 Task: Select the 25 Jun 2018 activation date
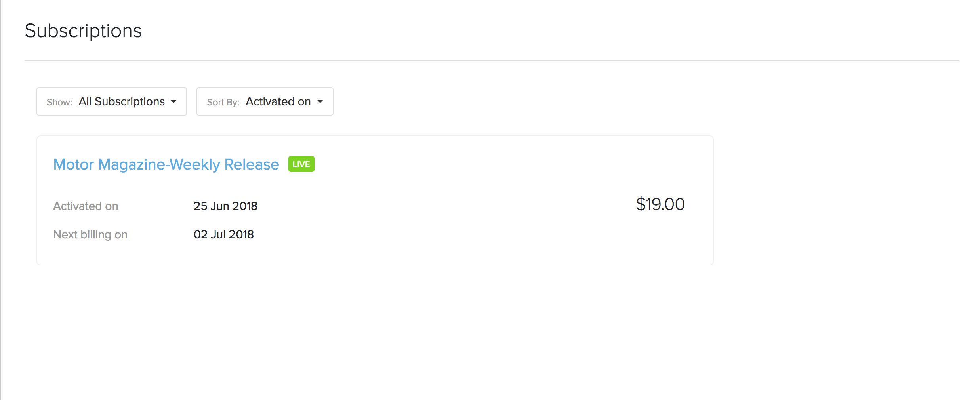click(x=225, y=206)
